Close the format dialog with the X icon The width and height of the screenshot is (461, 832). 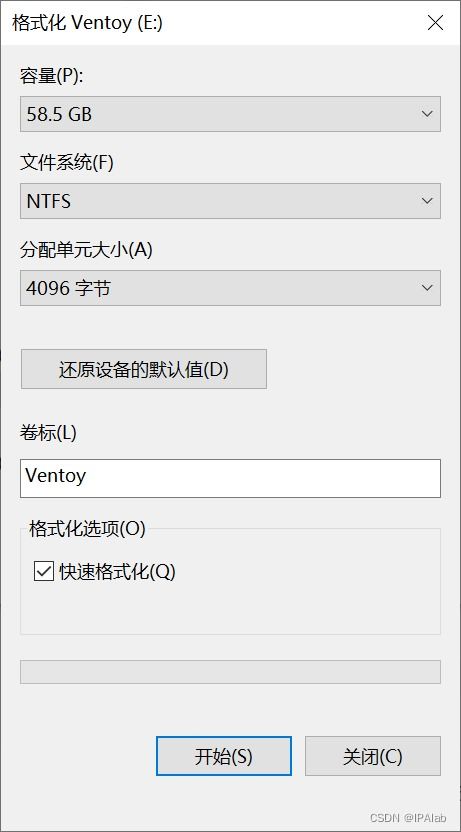(x=435, y=23)
